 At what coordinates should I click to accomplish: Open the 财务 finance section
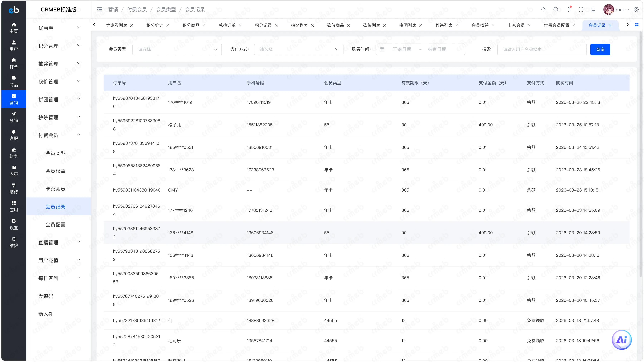[14, 153]
